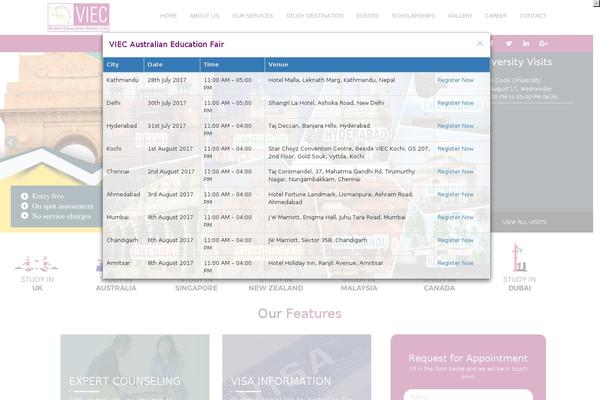Open the HOME menu item
The image size is (600, 400).
click(x=168, y=16)
